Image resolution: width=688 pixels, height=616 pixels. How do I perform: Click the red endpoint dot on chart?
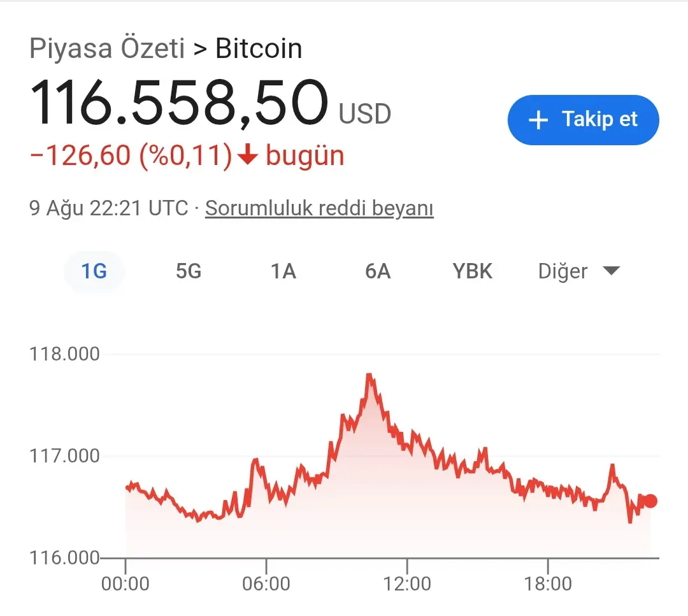650,501
